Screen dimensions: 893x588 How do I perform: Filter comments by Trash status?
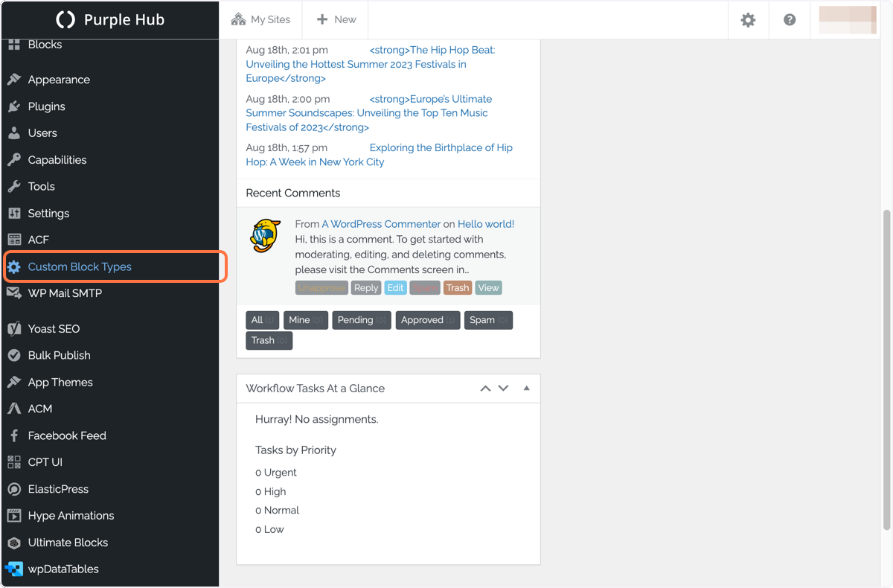[x=269, y=340]
